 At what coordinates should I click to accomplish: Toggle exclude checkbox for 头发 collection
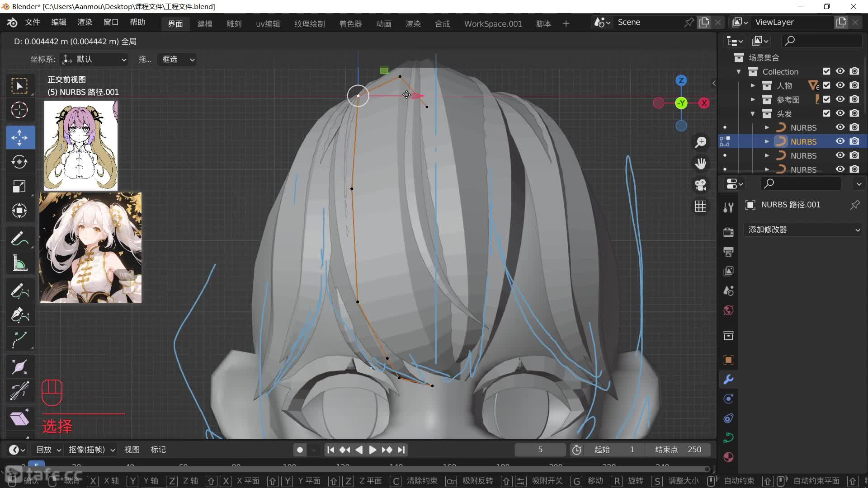point(826,113)
